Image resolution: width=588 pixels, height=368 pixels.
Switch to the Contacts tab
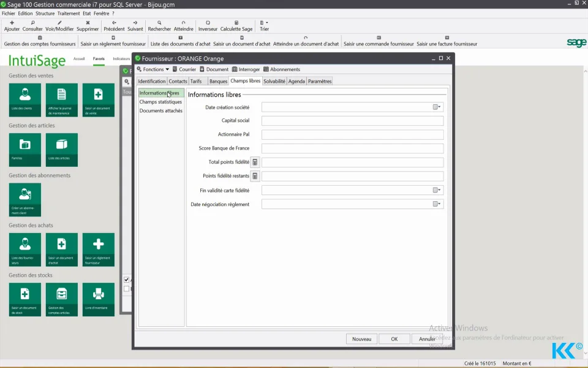tap(178, 81)
